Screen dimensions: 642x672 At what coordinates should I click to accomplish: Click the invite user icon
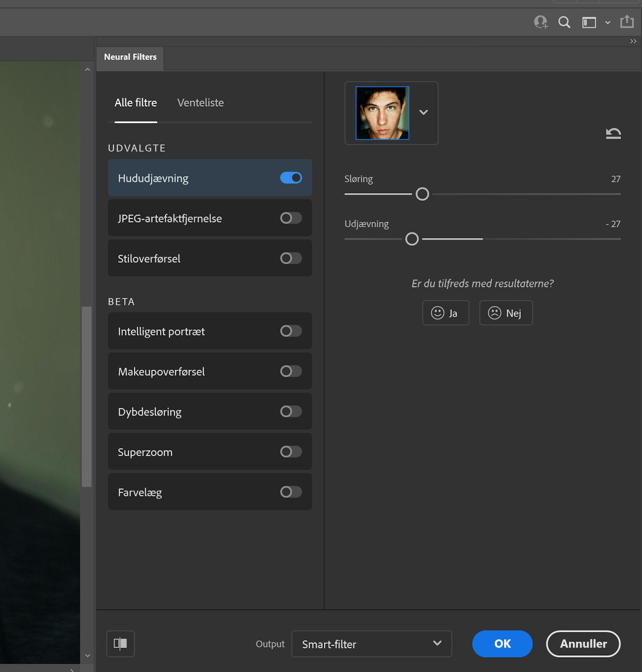pos(541,22)
